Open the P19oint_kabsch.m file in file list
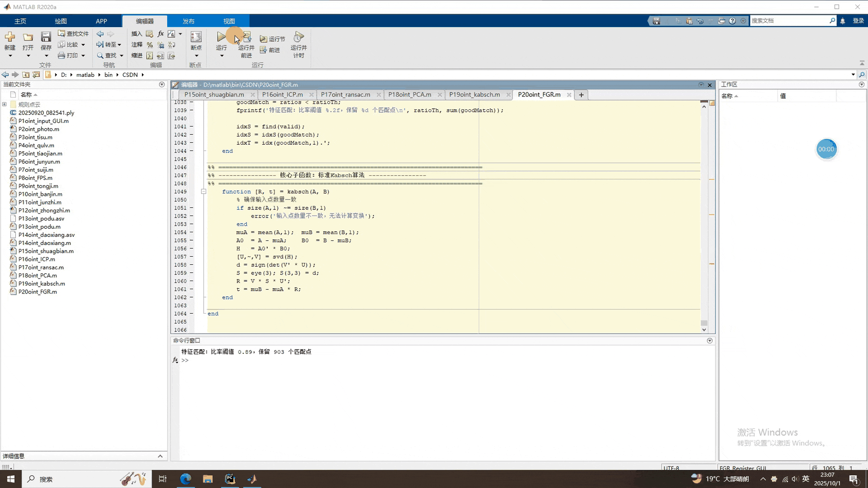The height and width of the screenshot is (488, 868). click(41, 283)
